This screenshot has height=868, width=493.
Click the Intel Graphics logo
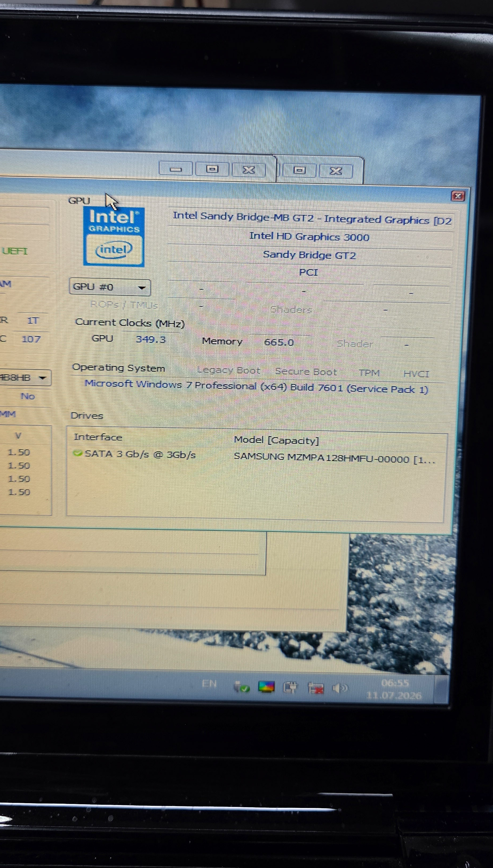pyautogui.click(x=114, y=236)
